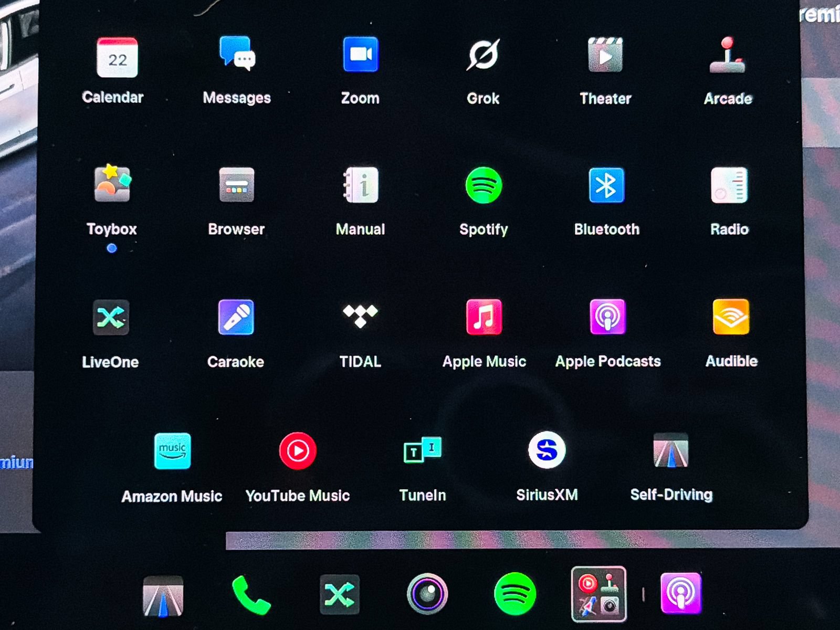This screenshot has height=630, width=840.
Task: Open the dock app folder group
Action: coord(598,594)
